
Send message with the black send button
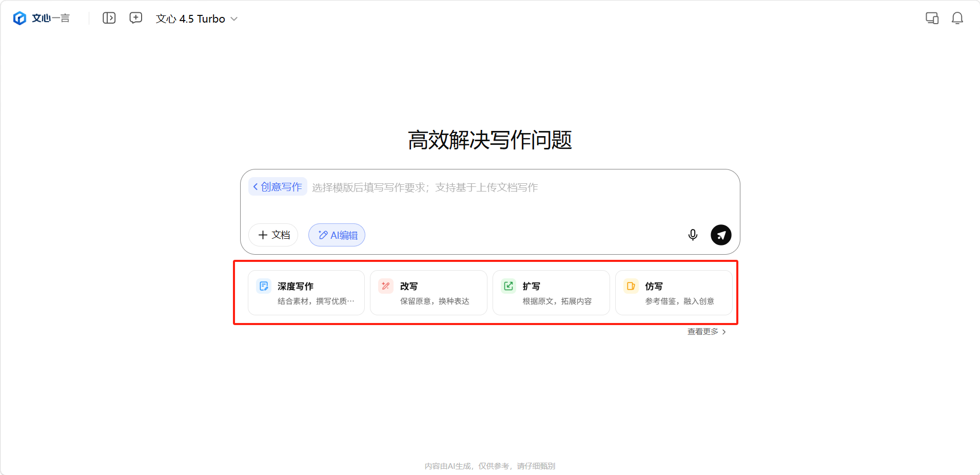coord(721,235)
